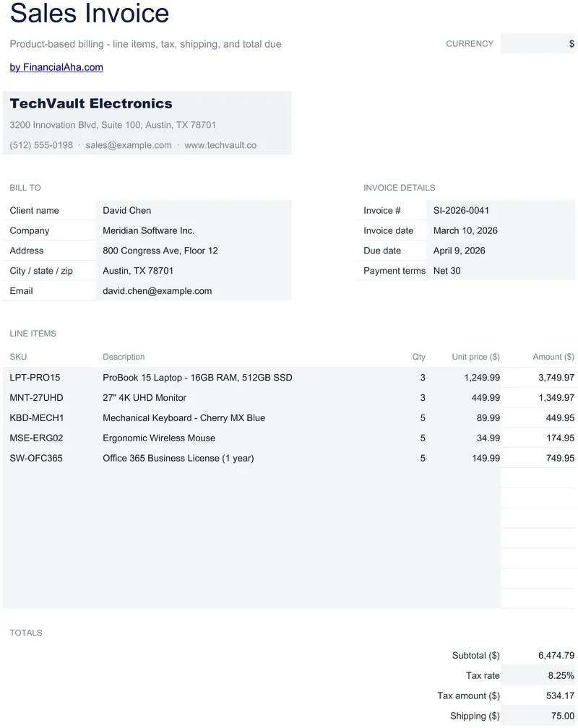The image size is (578, 728).
Task: Click amount 749.95
Action: pos(560,458)
